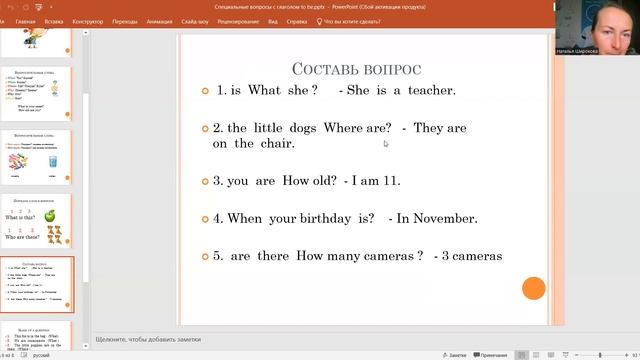
Task: Select the current 'Составь вопрос' slide thumbnail
Action: pyautogui.click(x=37, y=284)
